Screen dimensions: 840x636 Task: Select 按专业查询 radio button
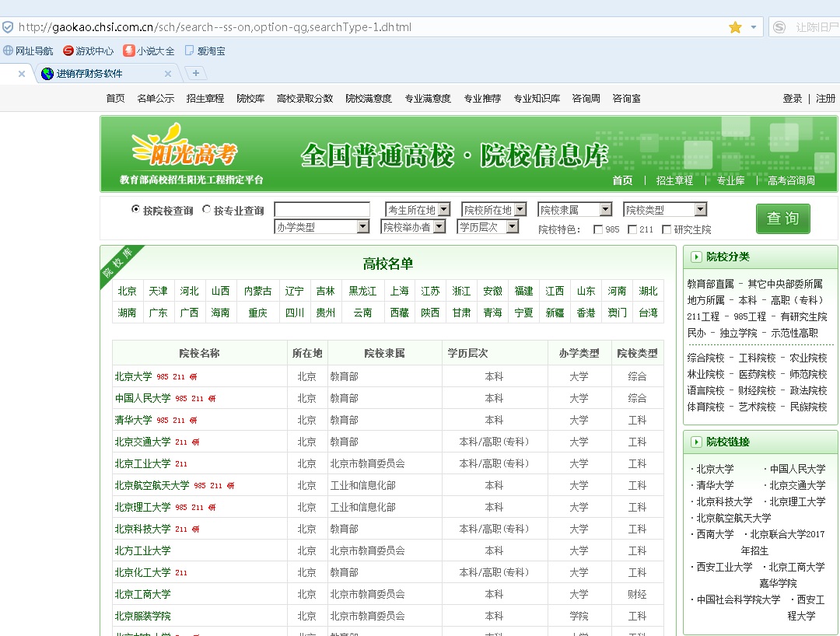(207, 210)
